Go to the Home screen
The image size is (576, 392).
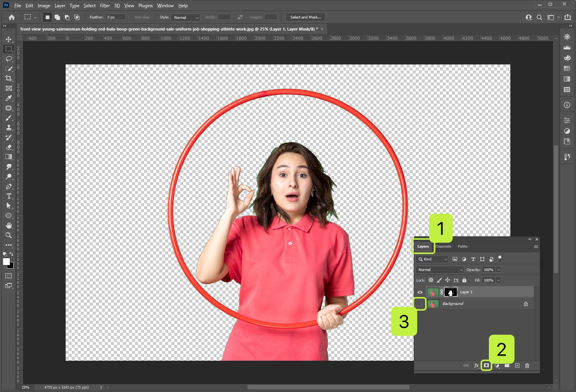12,17
